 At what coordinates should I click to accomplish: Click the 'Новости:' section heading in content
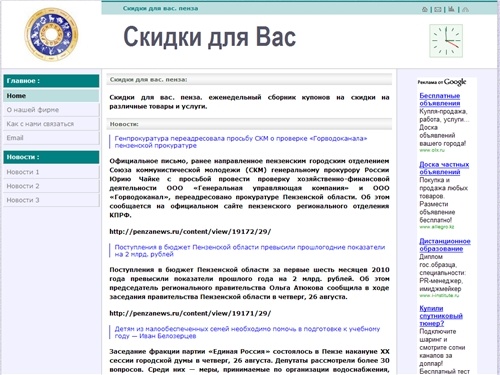click(x=249, y=124)
